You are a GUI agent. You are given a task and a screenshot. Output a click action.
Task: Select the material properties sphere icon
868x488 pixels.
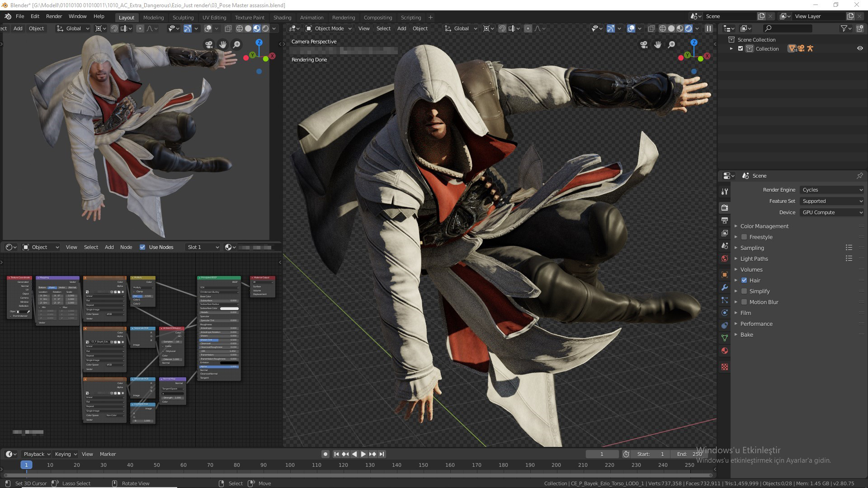coord(725,352)
